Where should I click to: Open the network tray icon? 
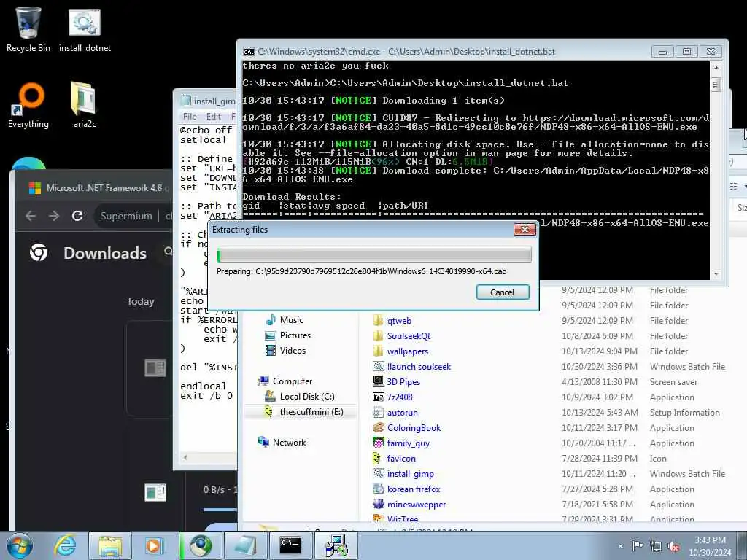(x=656, y=546)
